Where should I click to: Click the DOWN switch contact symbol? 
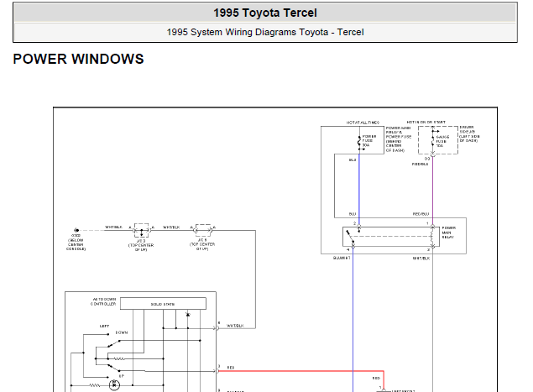[114, 344]
